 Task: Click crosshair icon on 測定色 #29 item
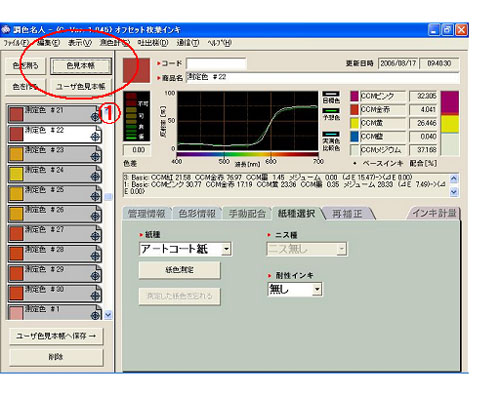pyautogui.click(x=95, y=276)
